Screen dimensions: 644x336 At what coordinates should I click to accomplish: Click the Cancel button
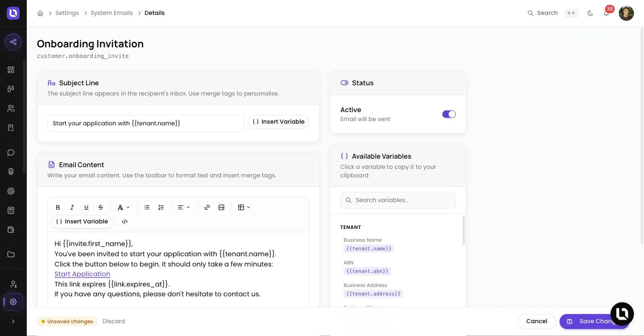click(537, 322)
